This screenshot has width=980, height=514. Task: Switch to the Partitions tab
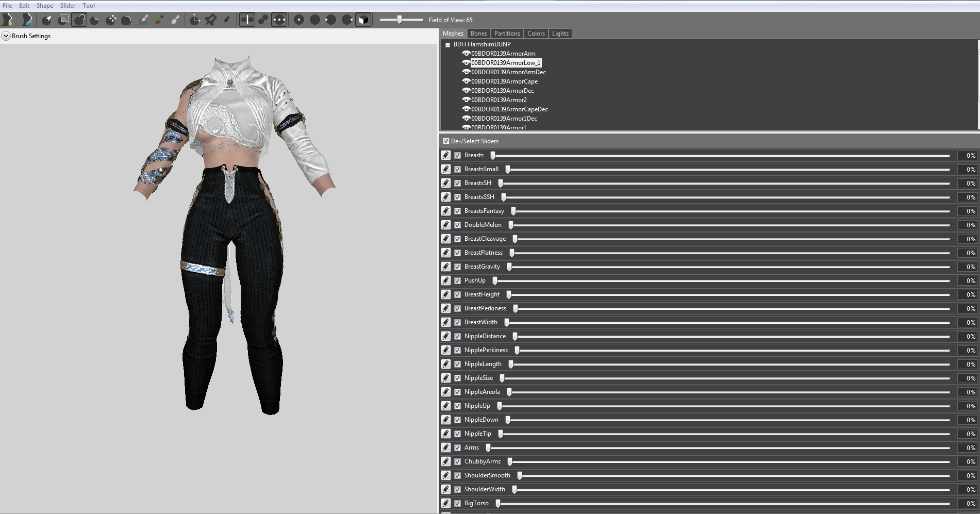(x=507, y=34)
